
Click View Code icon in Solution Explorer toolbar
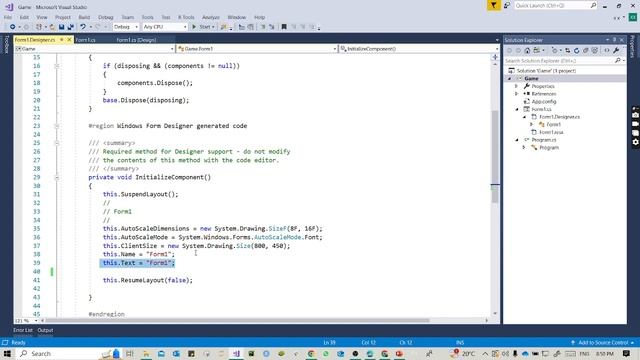tap(607, 51)
